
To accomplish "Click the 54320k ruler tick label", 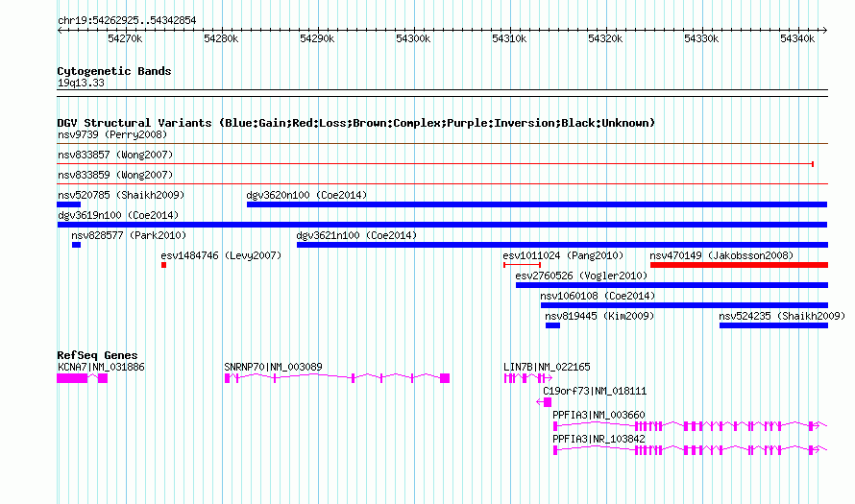I will click(x=605, y=38).
